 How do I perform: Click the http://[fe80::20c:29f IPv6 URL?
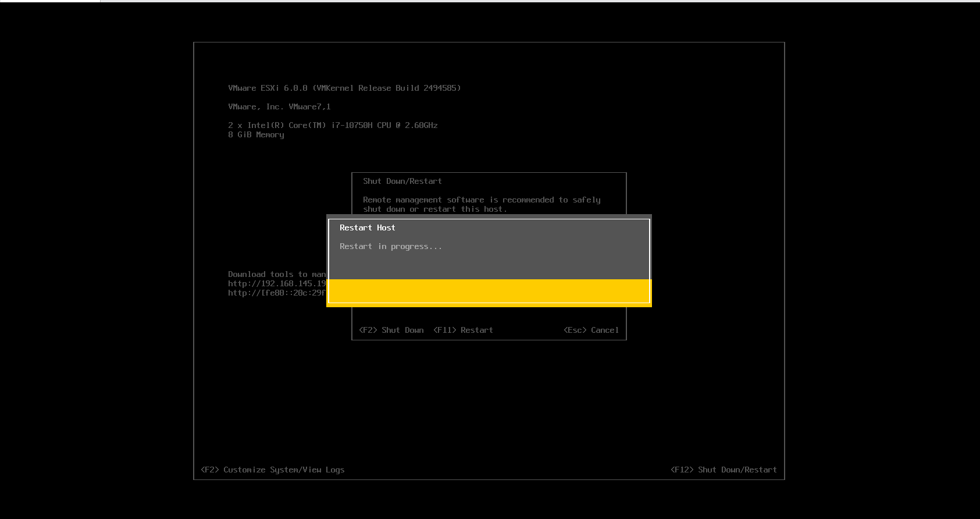tap(277, 293)
